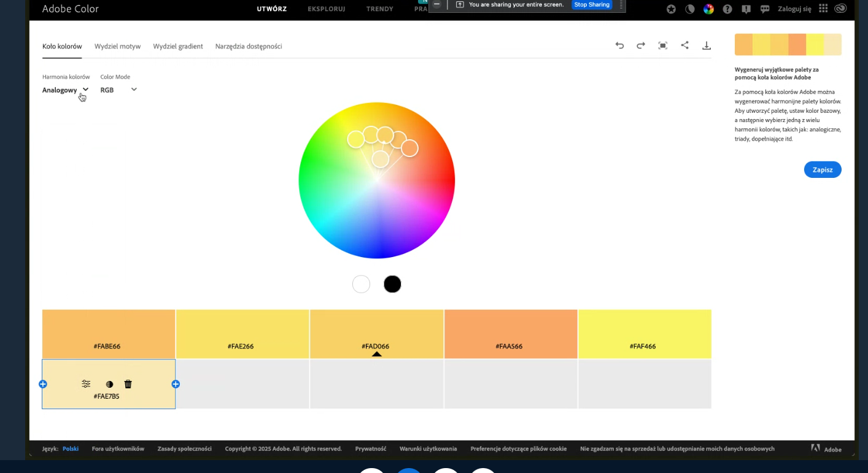
Task: Click the black circle below the wheel
Action: pyautogui.click(x=392, y=284)
